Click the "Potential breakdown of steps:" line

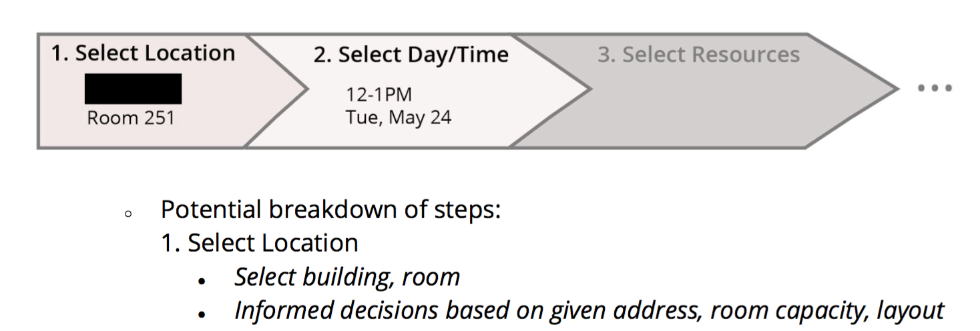coord(330,210)
